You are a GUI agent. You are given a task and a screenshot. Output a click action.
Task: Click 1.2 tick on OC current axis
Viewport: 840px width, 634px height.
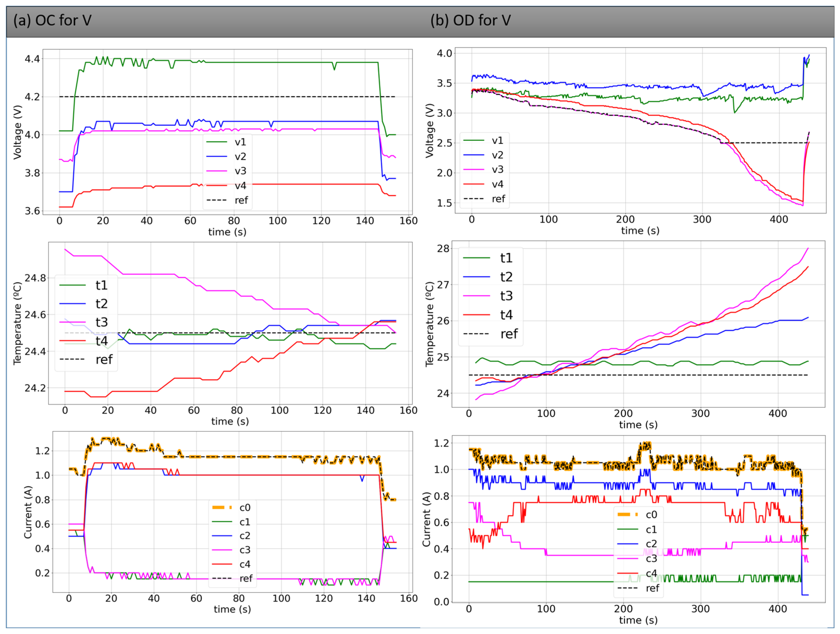43,451
